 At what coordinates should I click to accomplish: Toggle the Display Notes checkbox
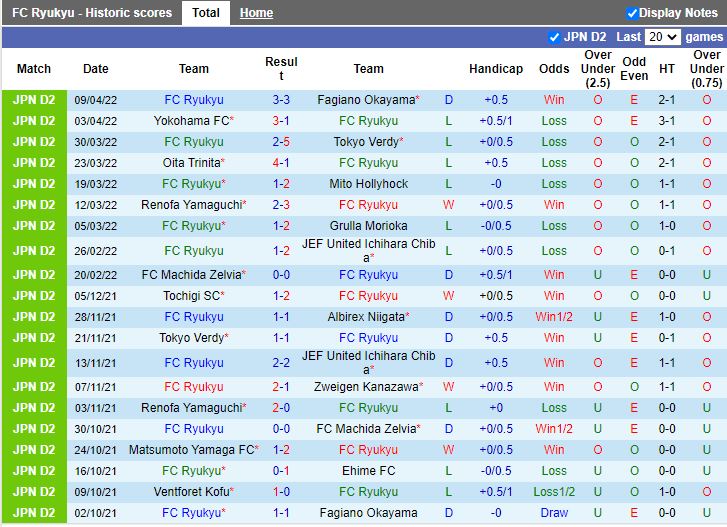(x=631, y=13)
